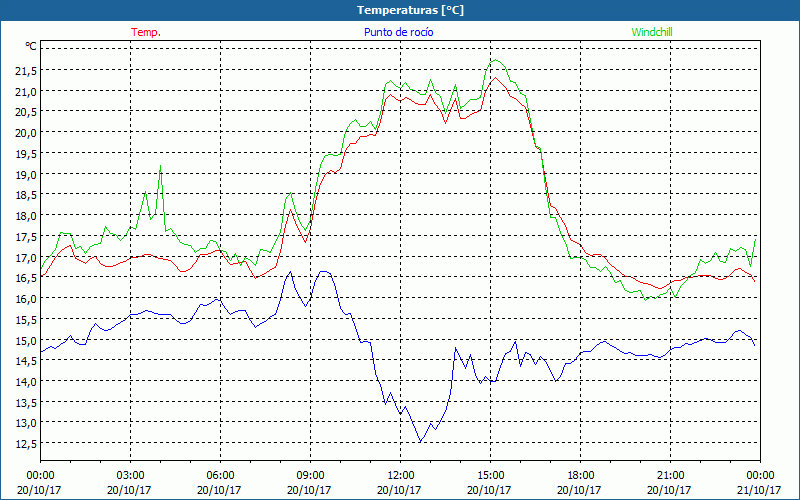Image resolution: width=800 pixels, height=500 pixels.
Task: Click the 16,5 y-axis value
Action: click(x=26, y=278)
